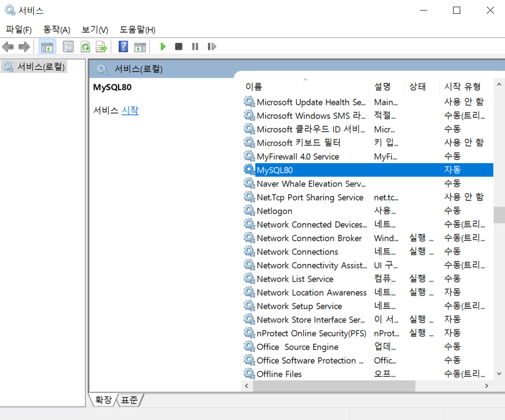505x420 pixels.
Task: Open the Properties toolbar icon
Action: point(68,47)
